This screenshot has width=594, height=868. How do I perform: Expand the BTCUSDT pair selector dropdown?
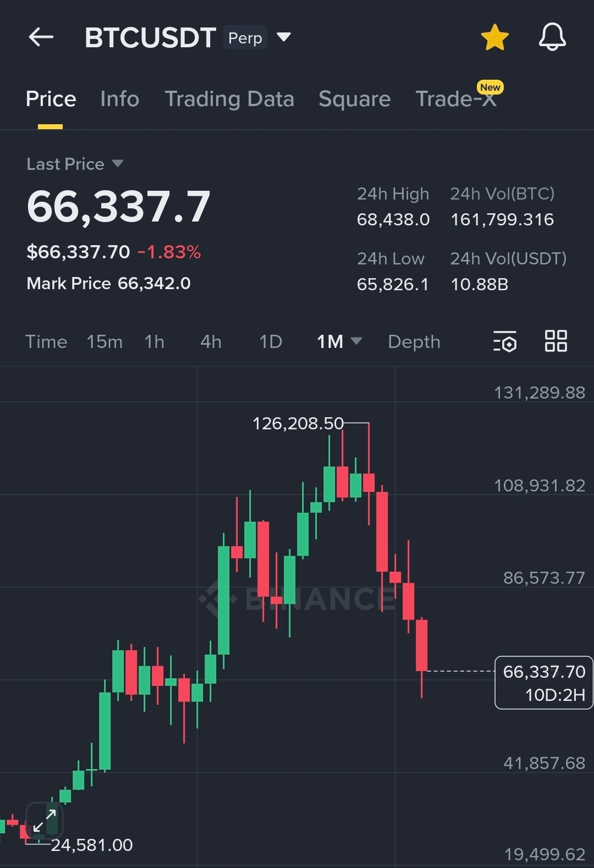[x=284, y=37]
